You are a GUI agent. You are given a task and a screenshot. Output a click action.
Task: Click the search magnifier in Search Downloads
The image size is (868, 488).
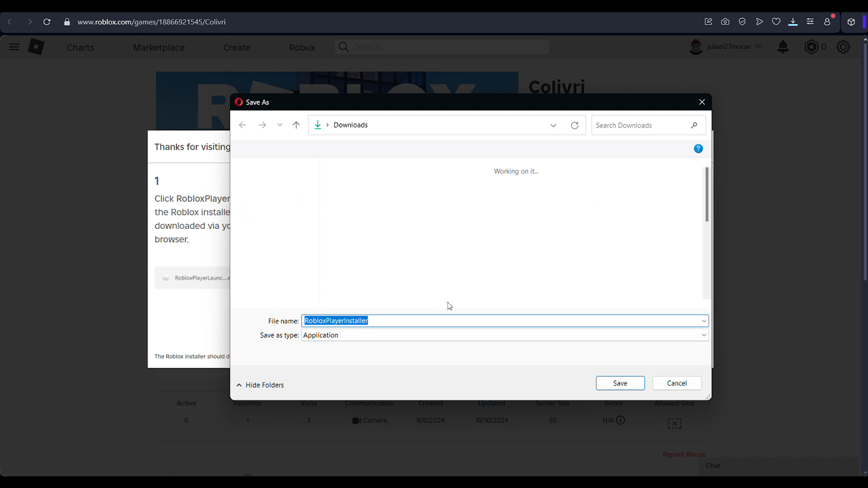pos(694,125)
